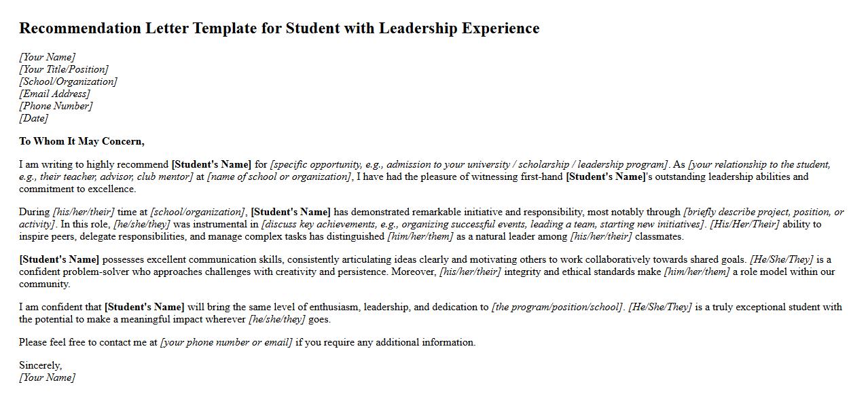Image resolution: width=868 pixels, height=408 pixels.
Task: Click the [the program/position/school] placeholder
Action: coord(557,307)
